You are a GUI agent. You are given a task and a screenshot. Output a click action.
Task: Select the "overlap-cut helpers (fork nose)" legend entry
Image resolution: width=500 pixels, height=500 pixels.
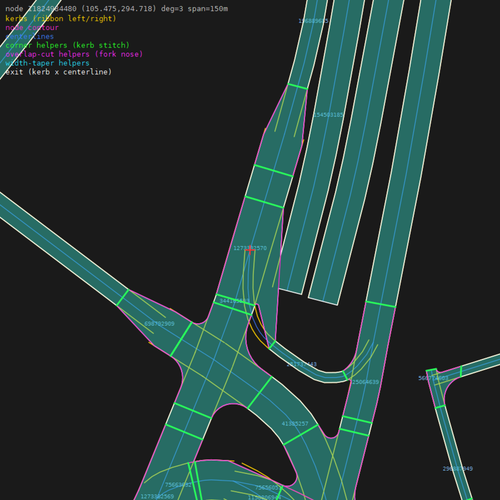tap(74, 54)
